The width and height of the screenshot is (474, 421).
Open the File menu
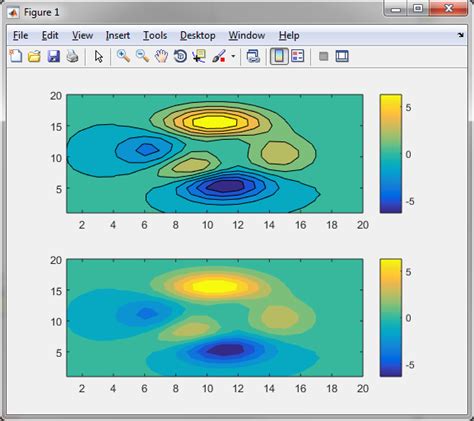tap(20, 35)
